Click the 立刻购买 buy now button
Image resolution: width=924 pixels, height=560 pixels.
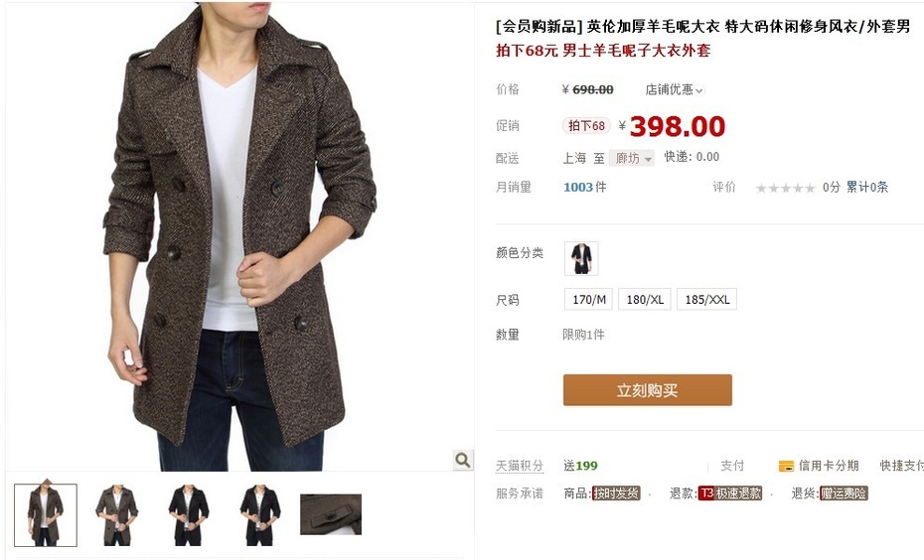click(x=647, y=390)
